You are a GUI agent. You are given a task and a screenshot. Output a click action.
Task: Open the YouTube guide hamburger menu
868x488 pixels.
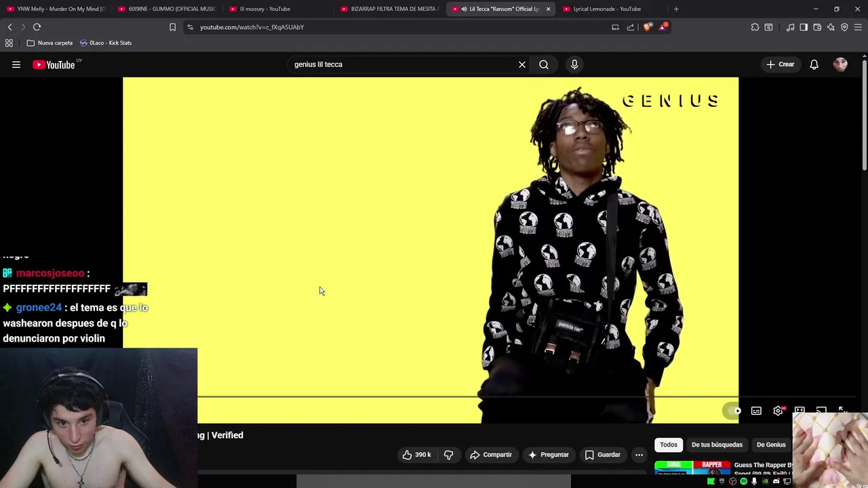click(16, 64)
